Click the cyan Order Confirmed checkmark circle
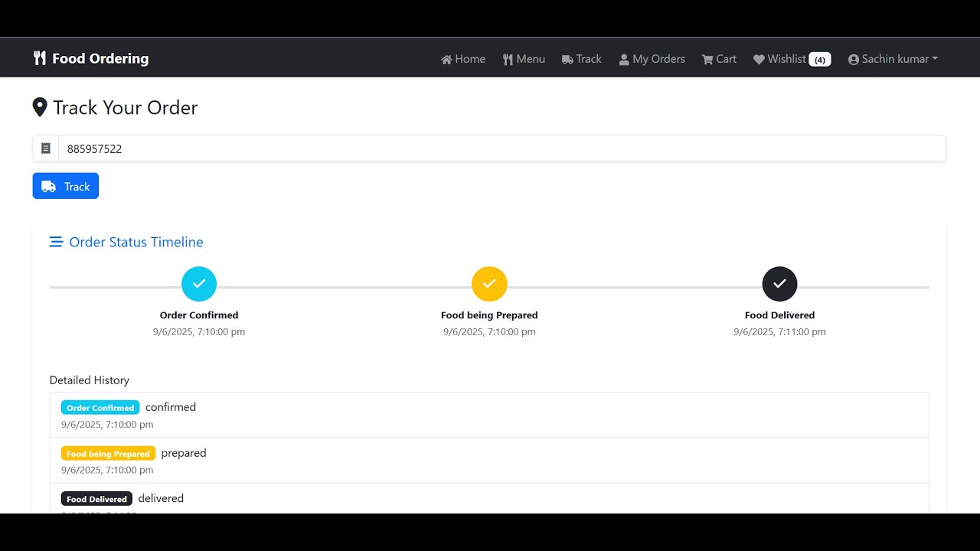The image size is (980, 551). pos(199,284)
